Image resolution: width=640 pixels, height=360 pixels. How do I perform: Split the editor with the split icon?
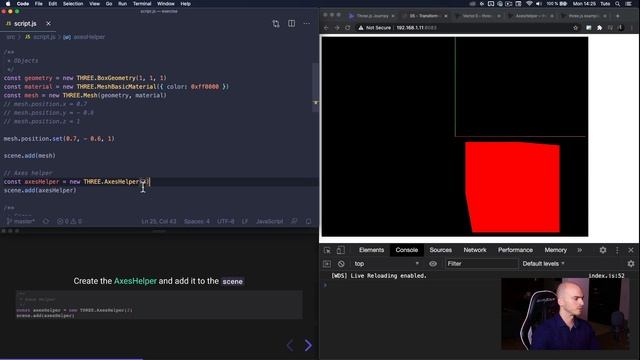tap(291, 24)
